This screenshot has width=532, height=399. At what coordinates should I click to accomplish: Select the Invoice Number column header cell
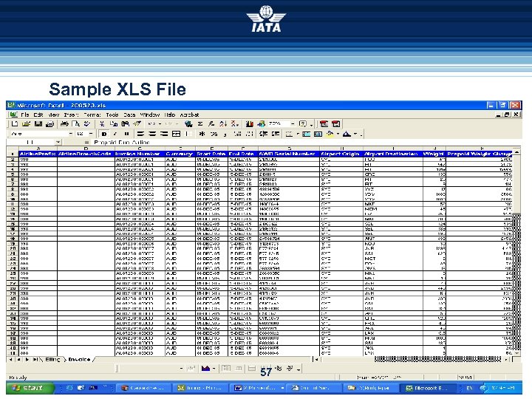coord(140,154)
